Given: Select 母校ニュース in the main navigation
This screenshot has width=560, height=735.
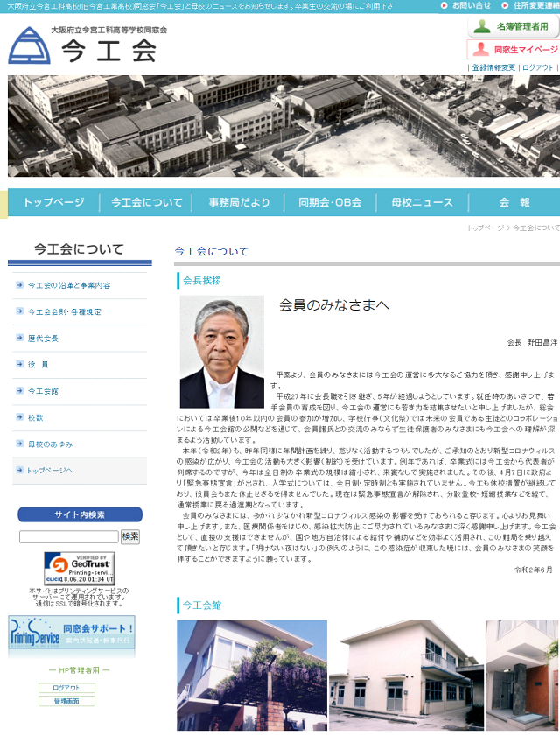Looking at the screenshot, I should (422, 202).
